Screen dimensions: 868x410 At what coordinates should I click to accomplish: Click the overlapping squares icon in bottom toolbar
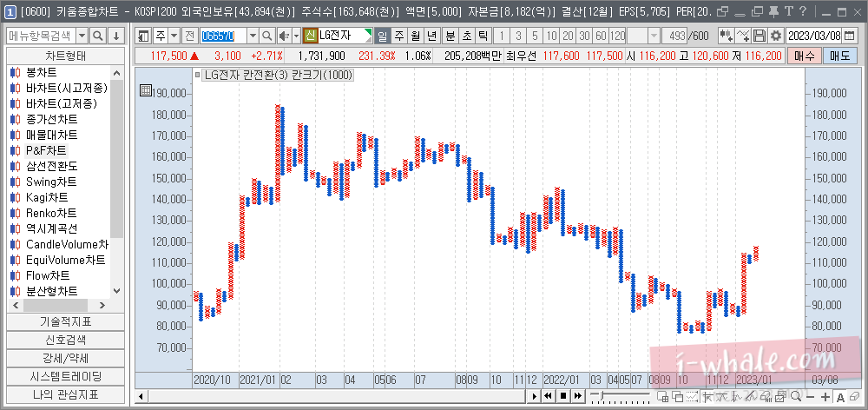[678, 396]
